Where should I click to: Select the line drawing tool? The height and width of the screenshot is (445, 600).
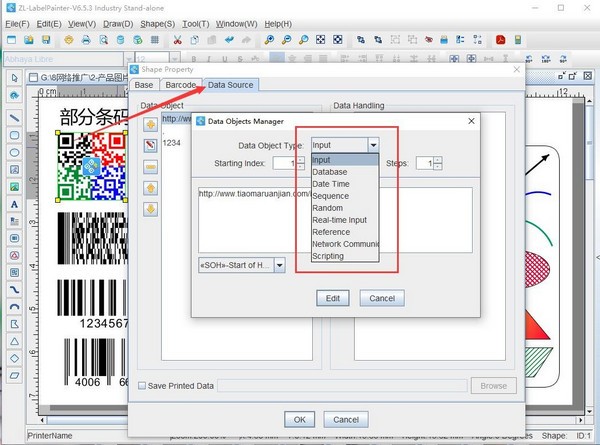[14, 117]
